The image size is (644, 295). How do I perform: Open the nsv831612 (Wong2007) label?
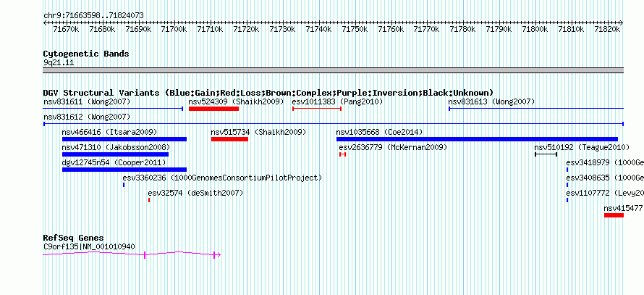click(x=87, y=117)
